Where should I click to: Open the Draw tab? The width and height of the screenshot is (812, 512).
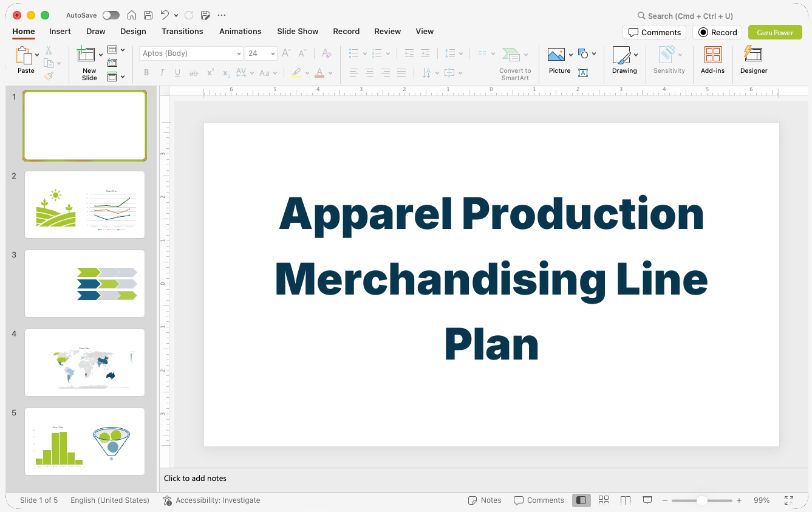[x=96, y=32]
